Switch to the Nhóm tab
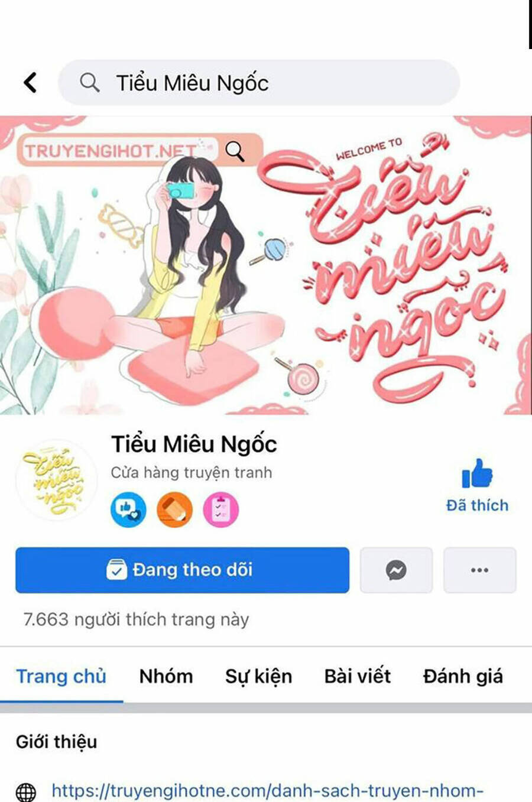Viewport: 532px width, 802px height. [x=166, y=676]
